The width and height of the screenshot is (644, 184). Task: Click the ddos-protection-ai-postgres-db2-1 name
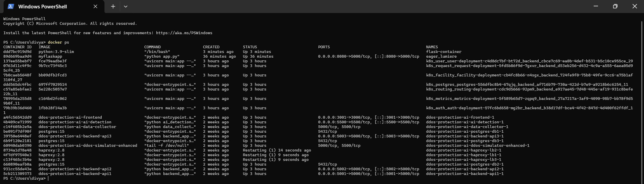pos(465,164)
